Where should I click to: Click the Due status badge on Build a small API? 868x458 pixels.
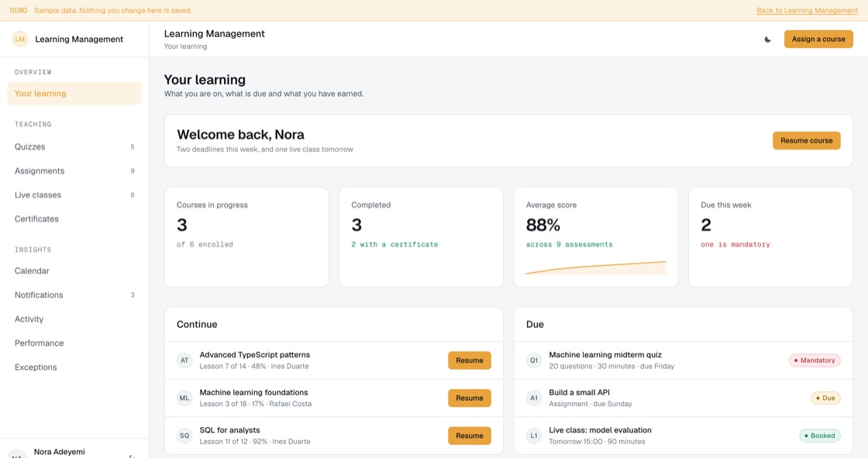825,398
